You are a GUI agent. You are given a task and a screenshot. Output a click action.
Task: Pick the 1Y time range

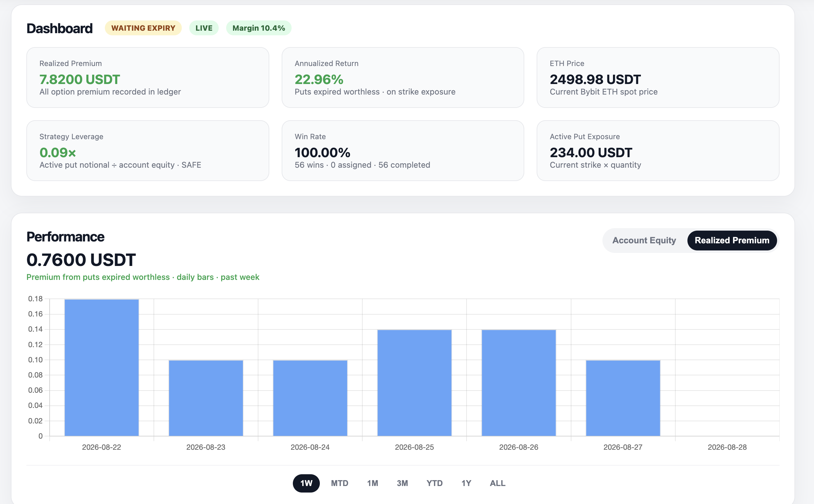pyautogui.click(x=466, y=483)
